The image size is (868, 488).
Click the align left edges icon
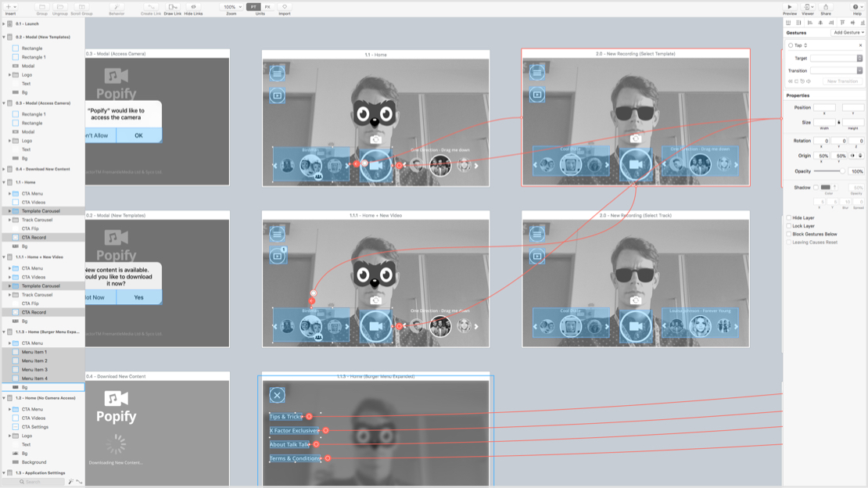(810, 23)
